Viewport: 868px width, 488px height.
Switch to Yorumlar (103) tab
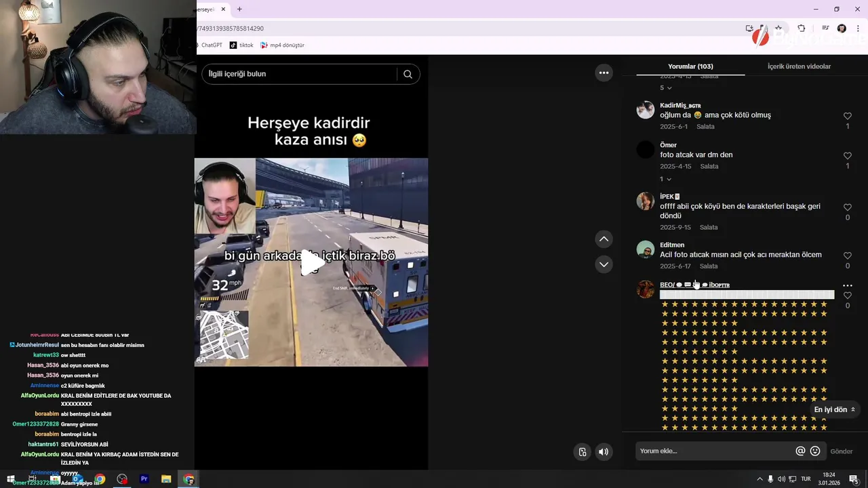pyautogui.click(x=690, y=66)
